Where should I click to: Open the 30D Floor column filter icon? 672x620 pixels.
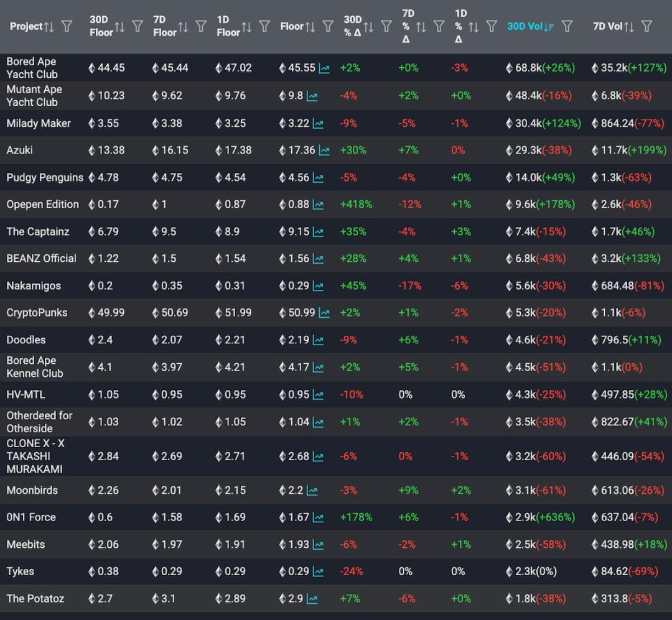pos(138,26)
